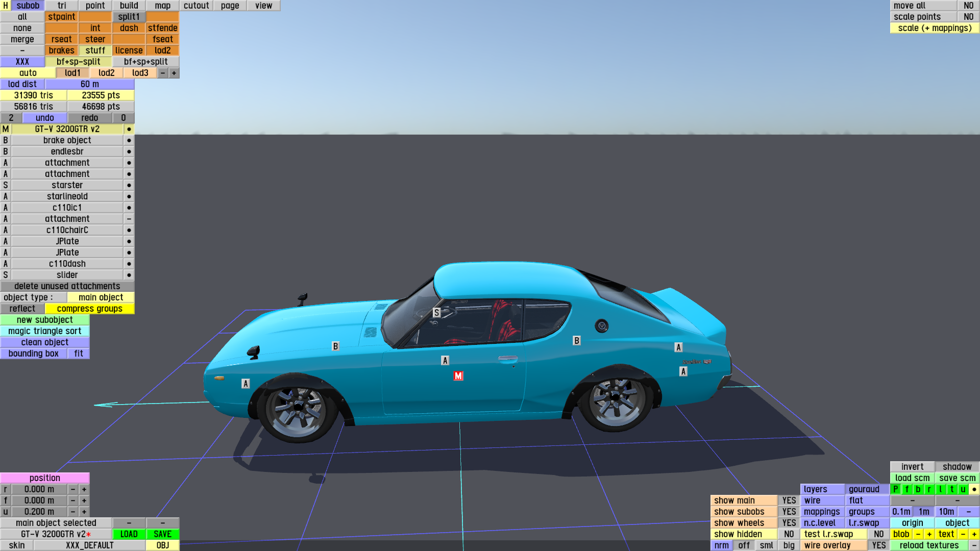Click the B marker near the rear window
980x551 pixels.
[x=576, y=341]
